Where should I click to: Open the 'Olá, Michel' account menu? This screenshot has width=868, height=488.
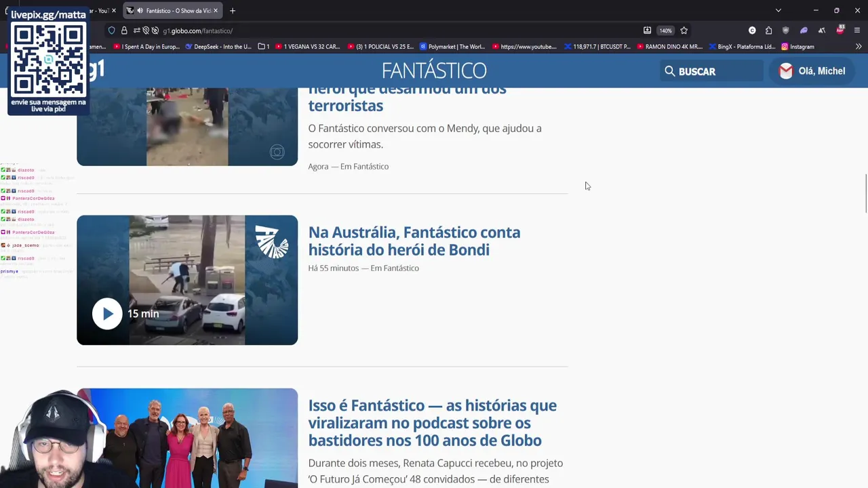(x=812, y=71)
